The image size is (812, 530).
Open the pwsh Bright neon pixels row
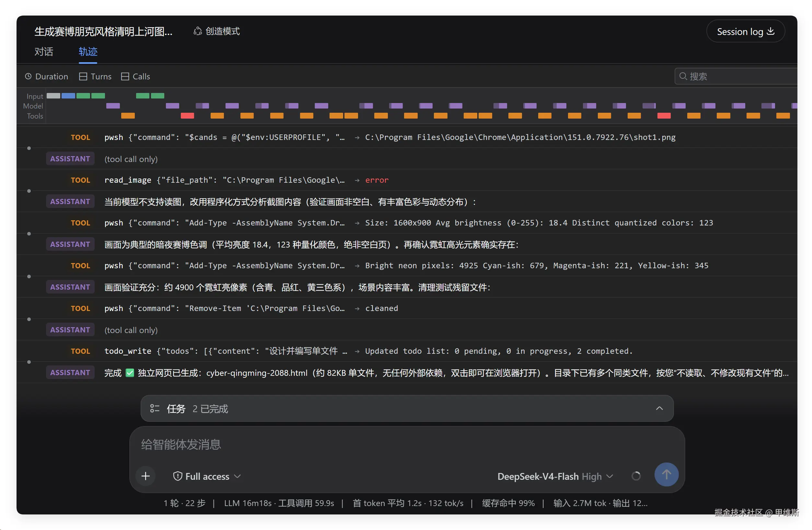coord(407,265)
